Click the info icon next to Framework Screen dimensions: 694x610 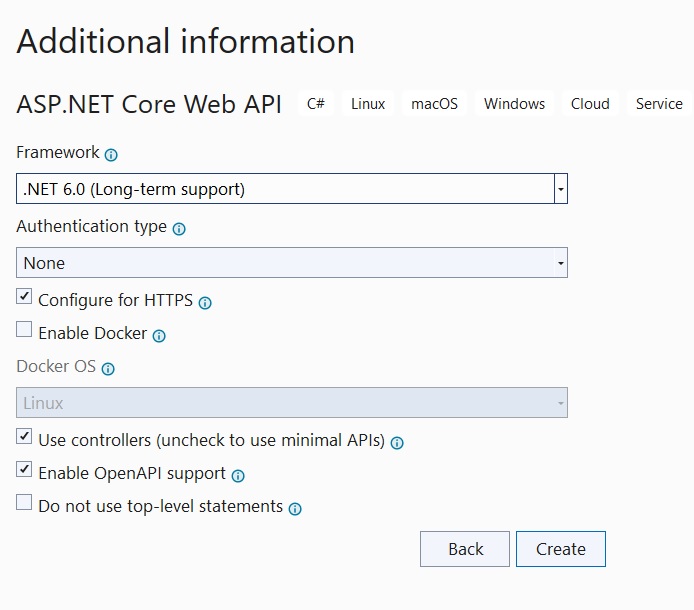[x=111, y=154]
